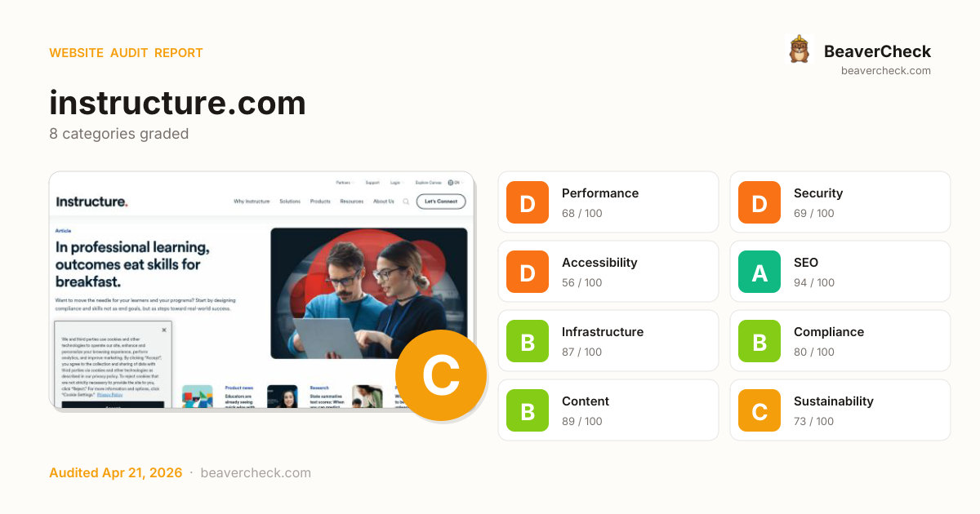
Task: Close the cookie notice in the preview
Action: [x=163, y=330]
